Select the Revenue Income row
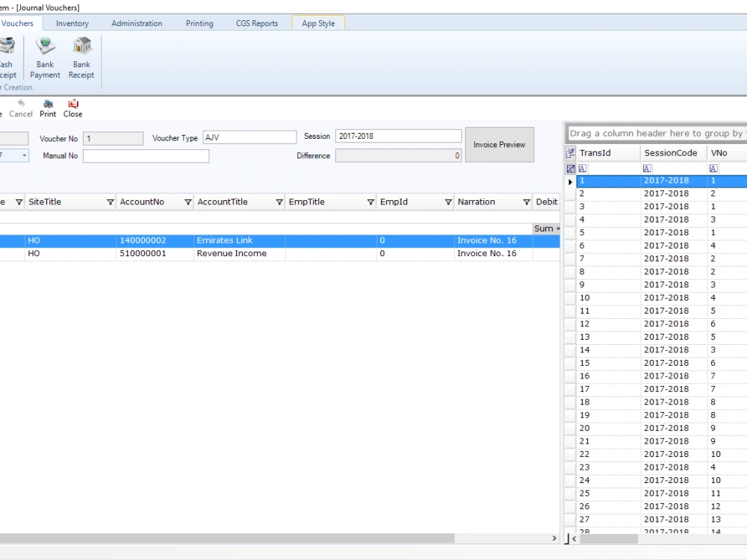The image size is (747, 560). [279, 253]
